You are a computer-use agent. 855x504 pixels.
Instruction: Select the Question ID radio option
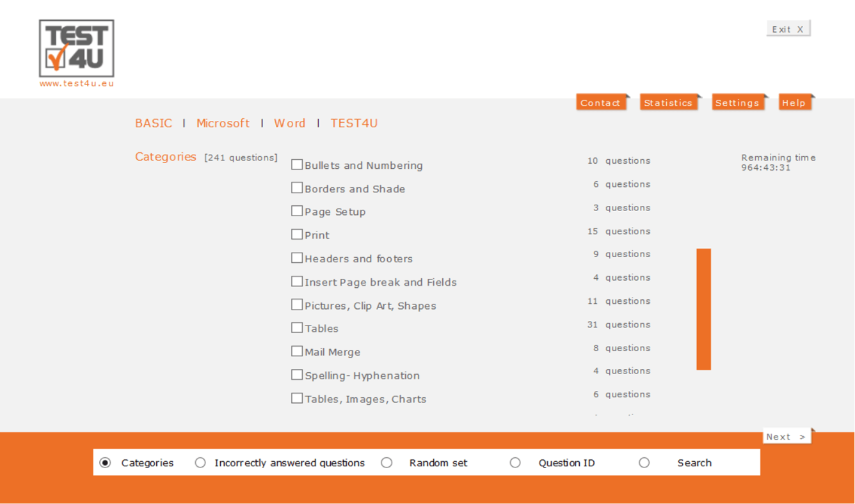point(515,462)
